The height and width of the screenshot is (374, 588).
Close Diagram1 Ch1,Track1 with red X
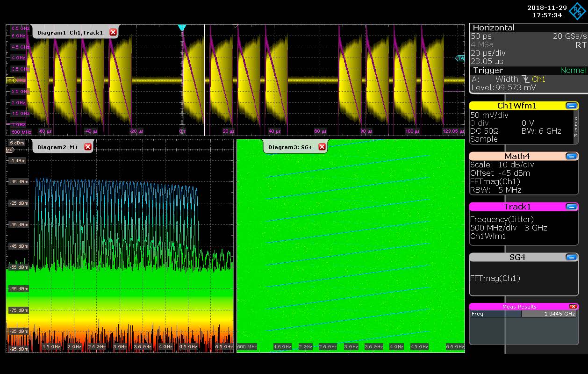(113, 32)
